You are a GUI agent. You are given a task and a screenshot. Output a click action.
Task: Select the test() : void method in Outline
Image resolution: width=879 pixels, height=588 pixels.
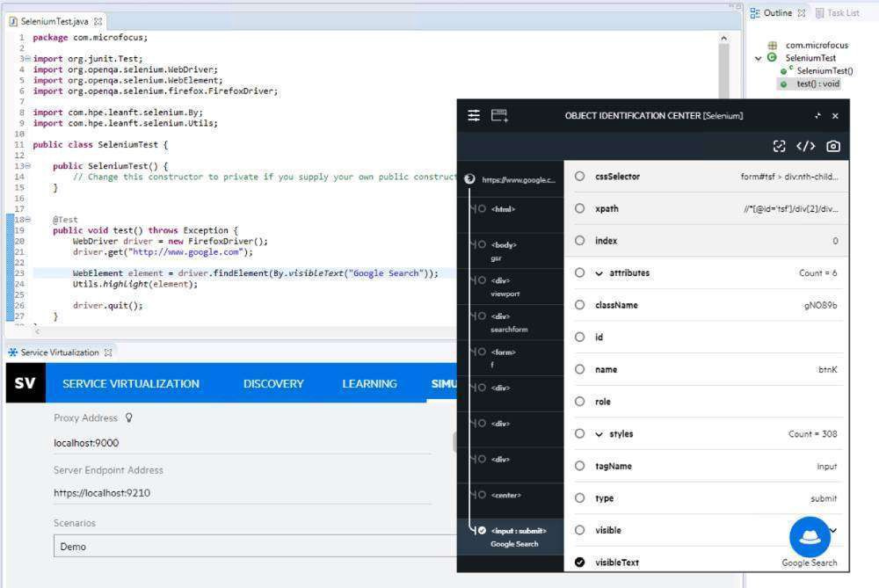(x=817, y=83)
